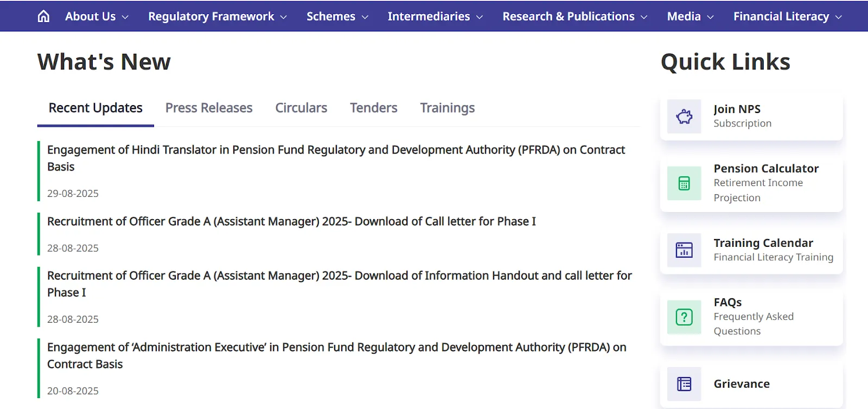Open the FAQs Frequently Asked Questions card
The width and height of the screenshot is (868, 409).
point(751,317)
